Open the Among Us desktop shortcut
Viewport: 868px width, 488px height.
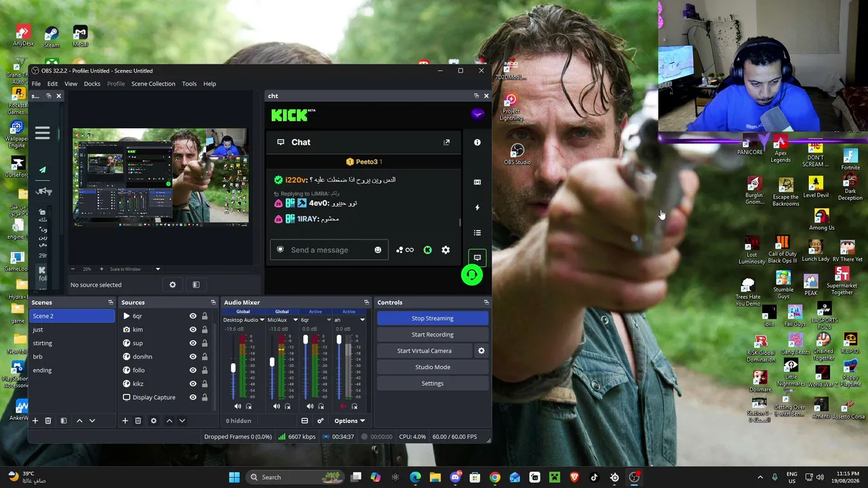point(821,220)
